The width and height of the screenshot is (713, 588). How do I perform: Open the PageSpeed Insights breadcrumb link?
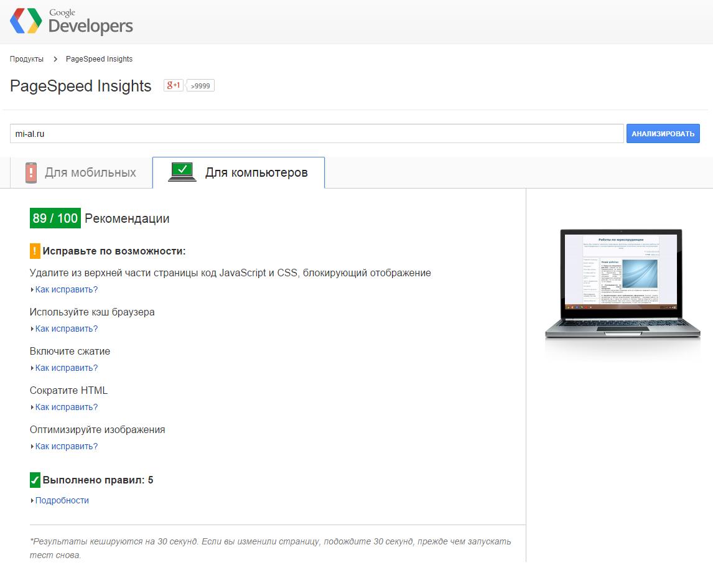click(x=99, y=59)
